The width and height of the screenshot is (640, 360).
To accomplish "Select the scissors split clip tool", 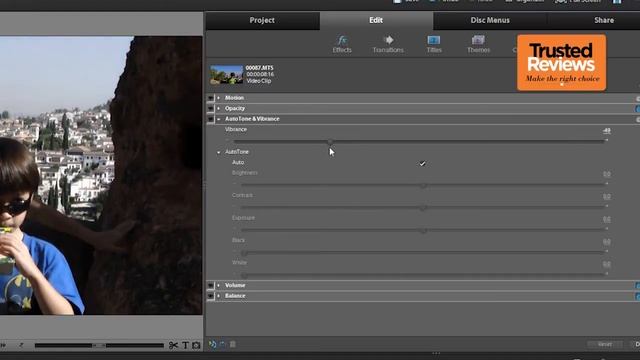I will point(173,345).
